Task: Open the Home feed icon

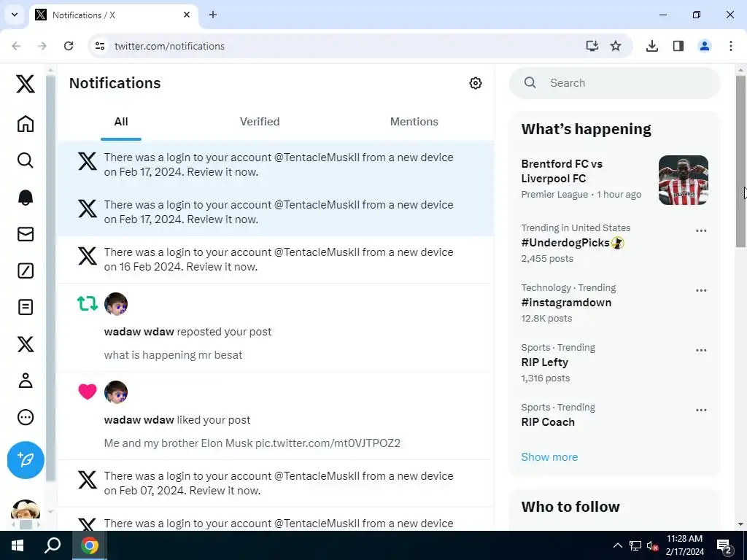Action: coord(26,124)
